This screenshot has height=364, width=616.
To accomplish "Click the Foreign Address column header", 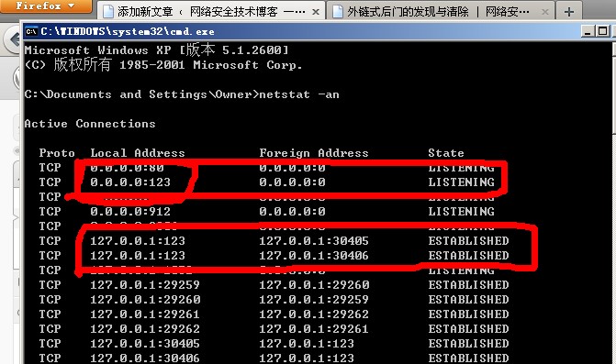I will tap(314, 153).
